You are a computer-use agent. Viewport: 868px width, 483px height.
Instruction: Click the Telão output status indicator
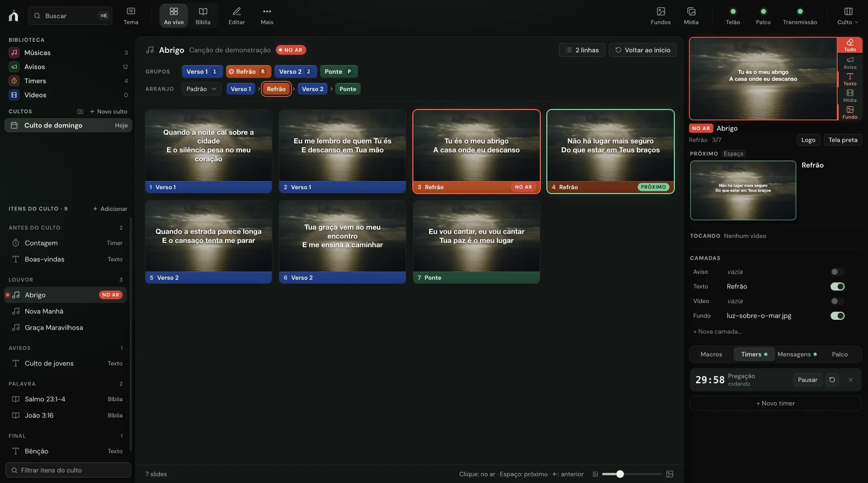click(733, 16)
